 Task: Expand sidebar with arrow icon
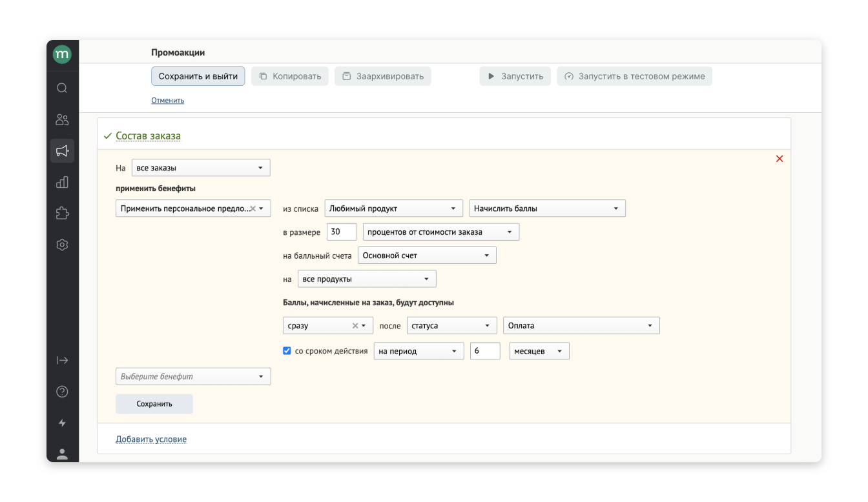coord(62,360)
